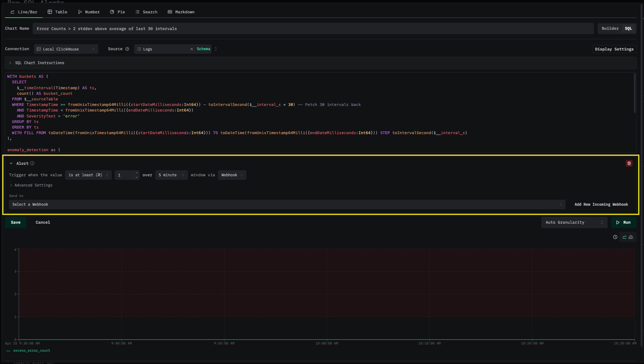The image size is (644, 364).
Task: Toggle excess_error_count series in legend
Action: (31, 350)
